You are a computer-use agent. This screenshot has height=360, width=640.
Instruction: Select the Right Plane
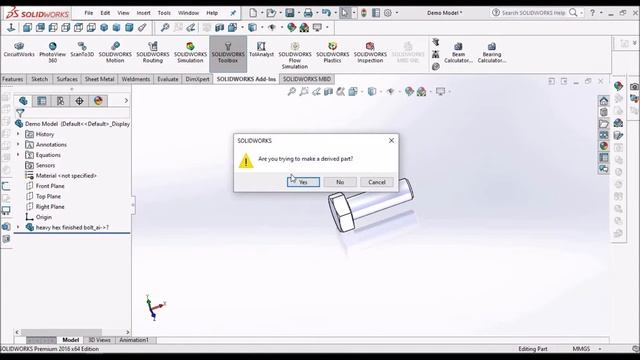(x=45, y=207)
